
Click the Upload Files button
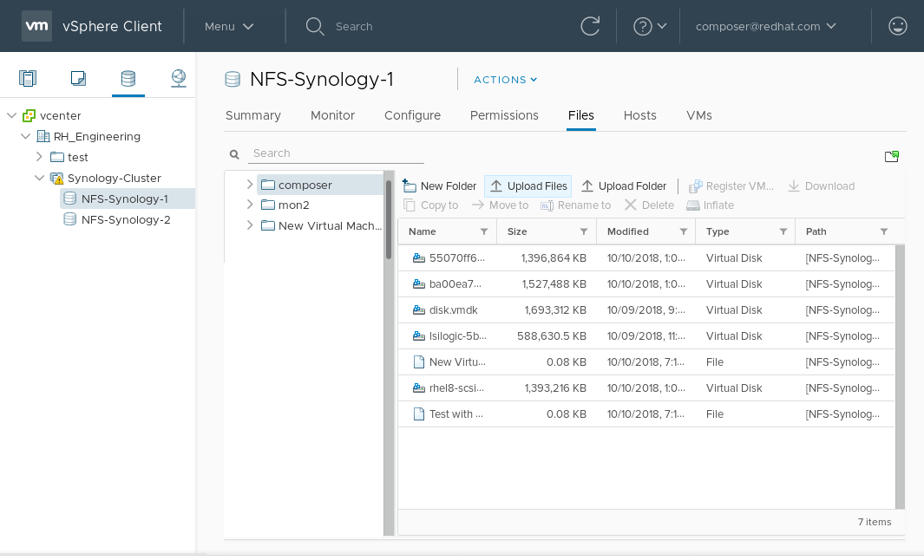(528, 186)
